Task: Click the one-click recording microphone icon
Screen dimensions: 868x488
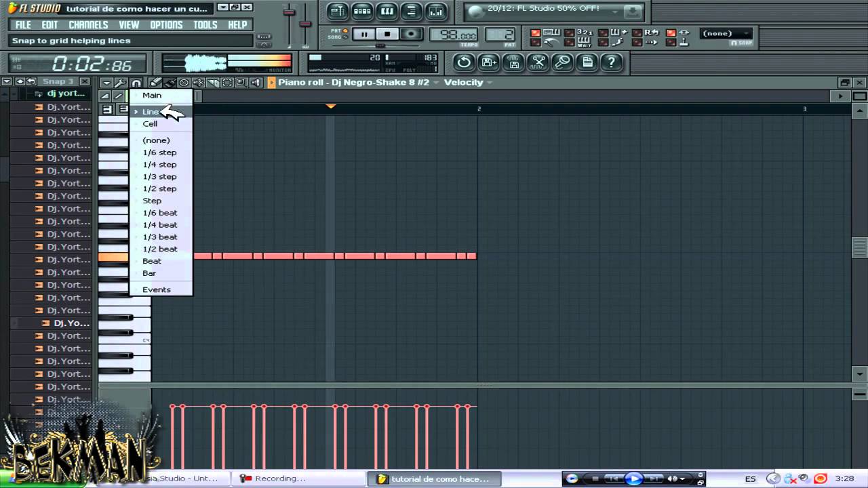Action: pos(563,62)
